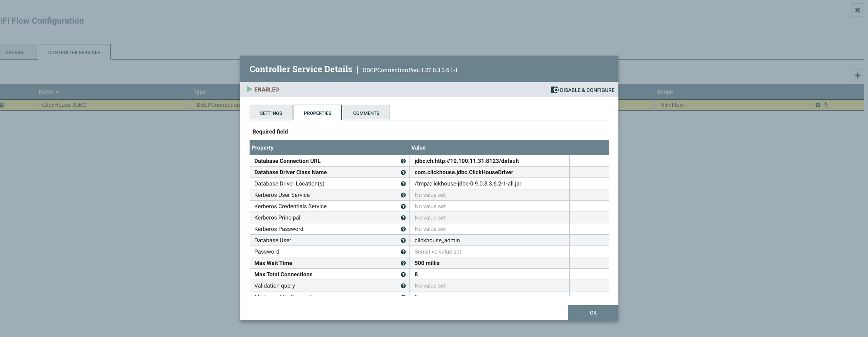Click the Max Total Connections property label

point(283,275)
